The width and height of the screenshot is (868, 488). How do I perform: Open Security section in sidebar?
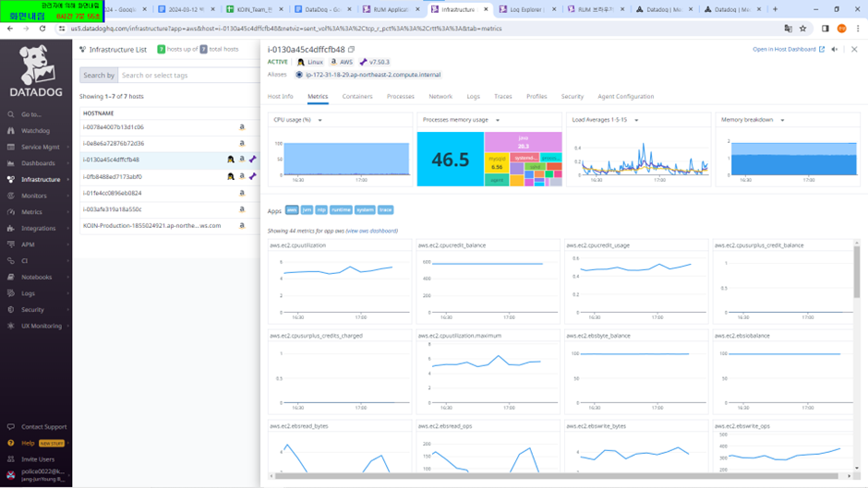tap(32, 310)
